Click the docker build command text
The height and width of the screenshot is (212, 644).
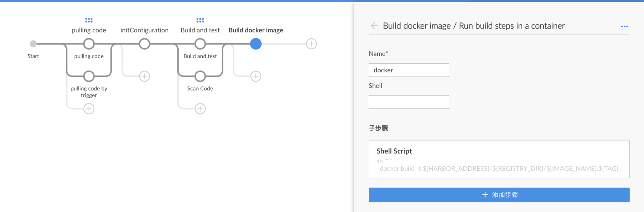click(501, 169)
